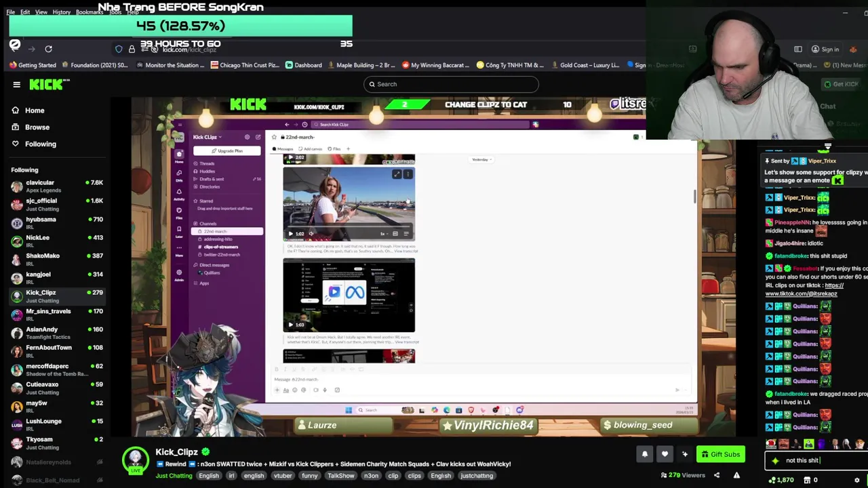Click the report warning triangle icon
This screenshot has width=868, height=488.
click(736, 475)
